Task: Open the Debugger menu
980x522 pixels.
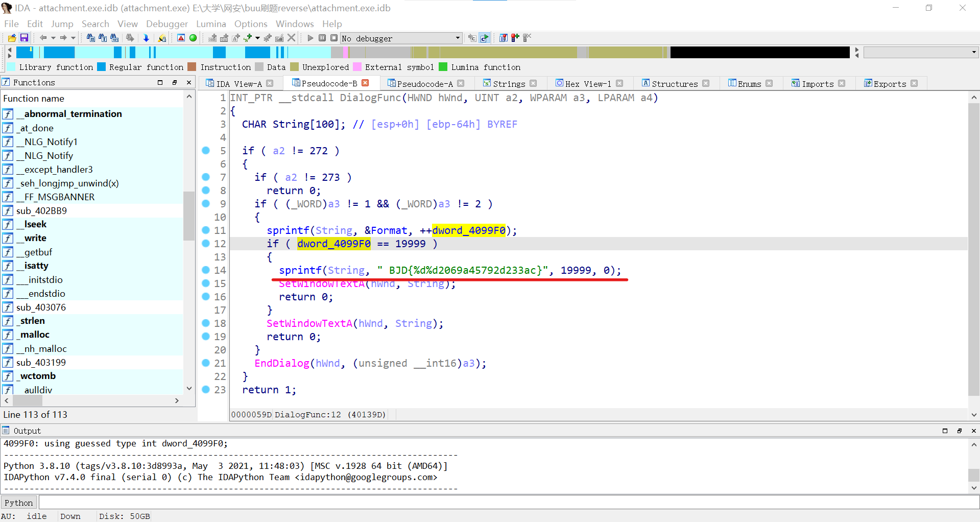Action: click(x=166, y=24)
